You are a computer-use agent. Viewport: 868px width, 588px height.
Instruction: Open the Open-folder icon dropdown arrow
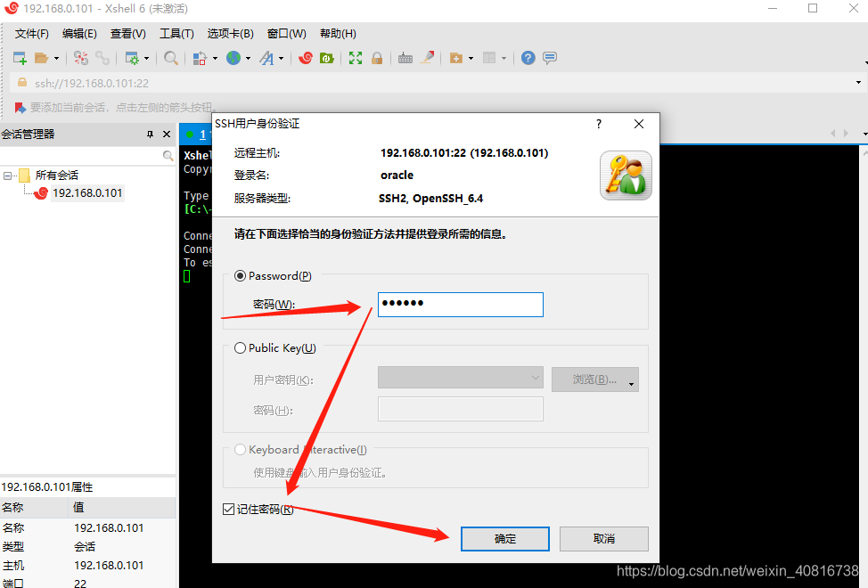pos(56,58)
